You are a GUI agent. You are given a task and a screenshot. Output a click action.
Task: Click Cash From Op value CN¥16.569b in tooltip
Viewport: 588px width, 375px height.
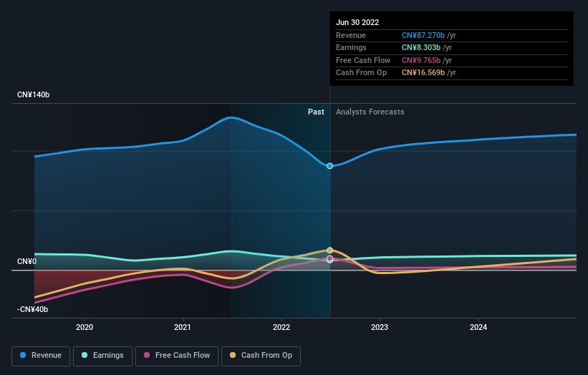(x=423, y=73)
